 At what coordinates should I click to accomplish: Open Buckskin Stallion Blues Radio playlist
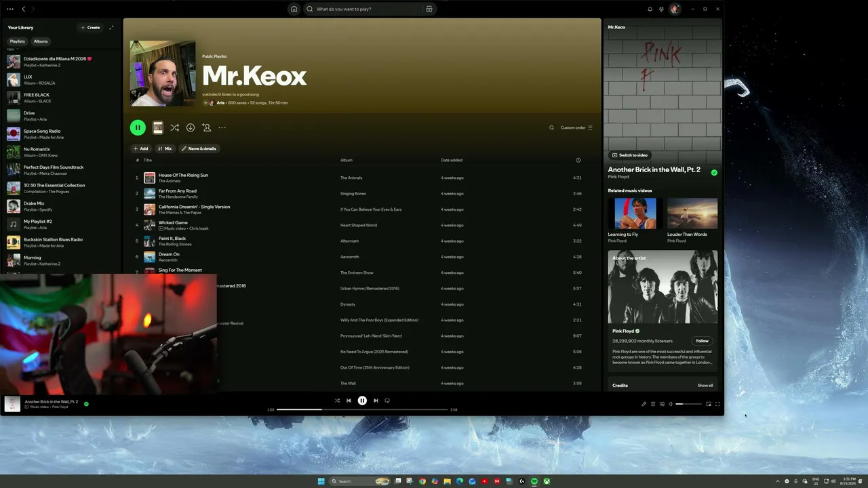point(61,243)
